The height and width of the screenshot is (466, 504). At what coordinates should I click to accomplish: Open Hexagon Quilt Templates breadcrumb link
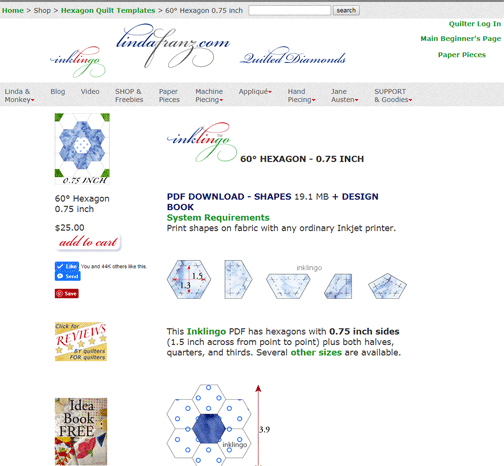click(x=108, y=10)
